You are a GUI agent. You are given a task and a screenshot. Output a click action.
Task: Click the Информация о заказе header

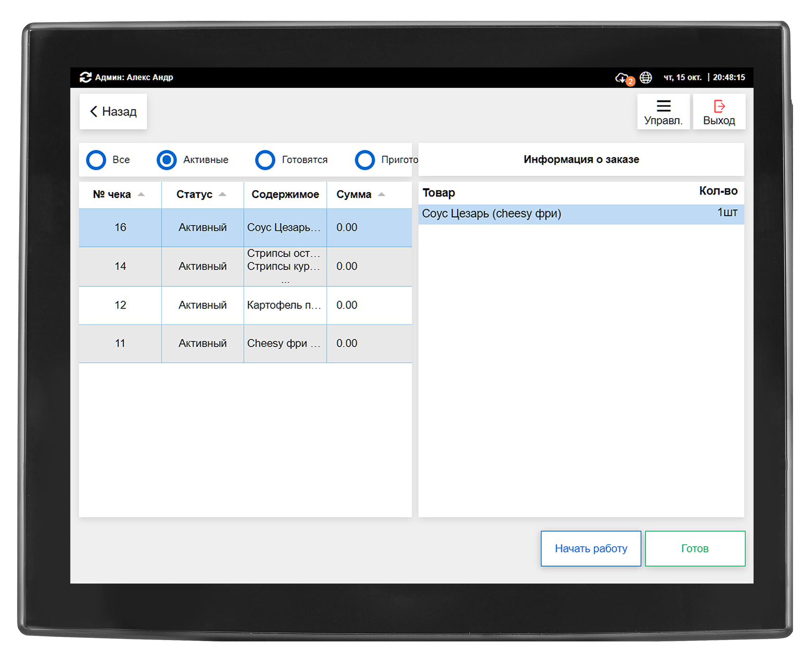581,160
